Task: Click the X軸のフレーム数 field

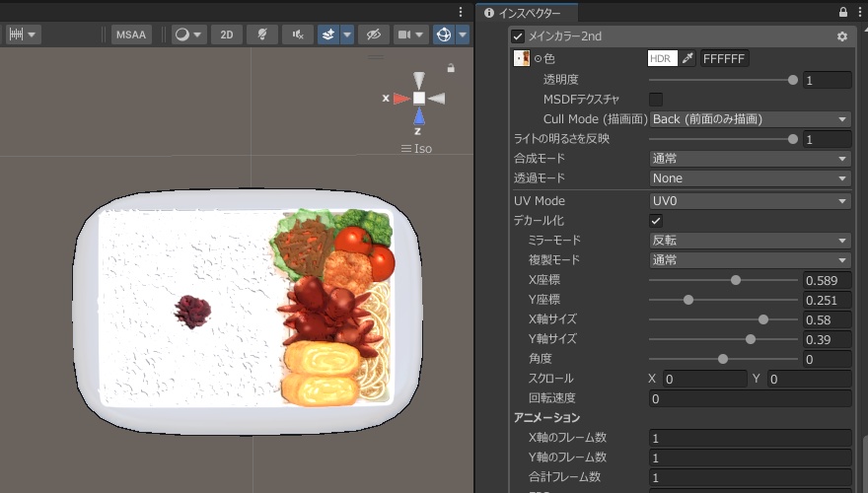Action: point(750,438)
